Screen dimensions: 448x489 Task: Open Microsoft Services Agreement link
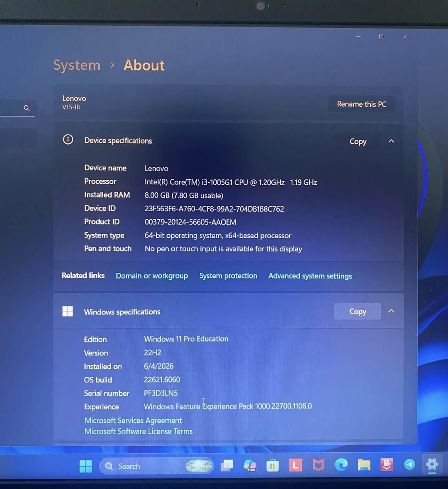coord(133,421)
